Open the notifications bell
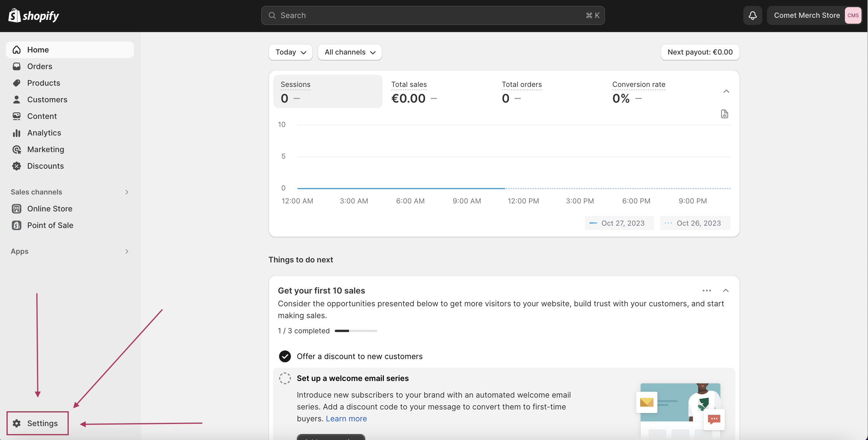Image resolution: width=868 pixels, height=440 pixels. click(x=752, y=15)
